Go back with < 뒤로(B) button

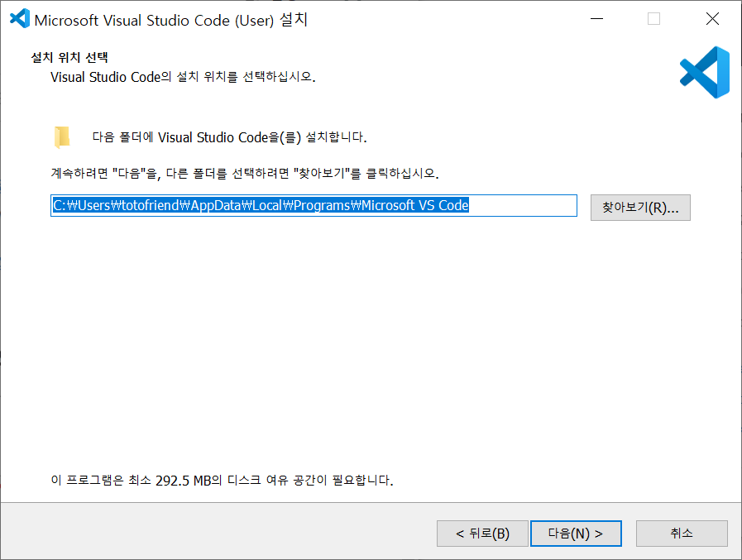[482, 534]
